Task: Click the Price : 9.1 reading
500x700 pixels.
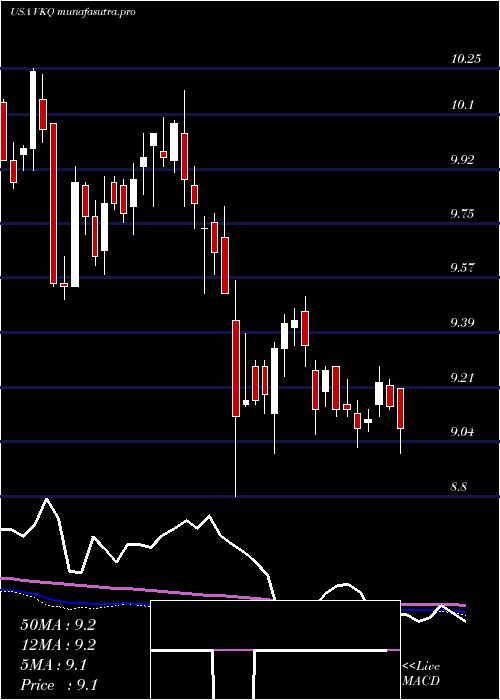Action: pyautogui.click(x=59, y=685)
